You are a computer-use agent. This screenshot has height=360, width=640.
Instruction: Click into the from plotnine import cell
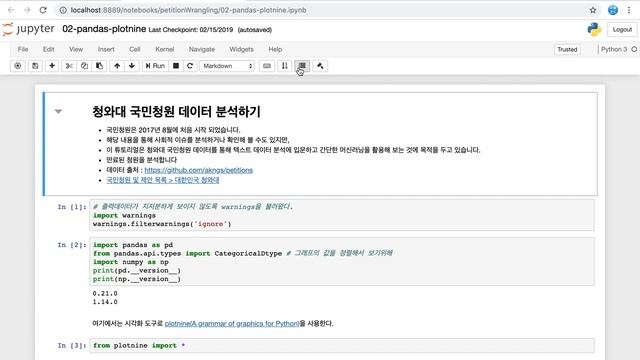pos(342,345)
